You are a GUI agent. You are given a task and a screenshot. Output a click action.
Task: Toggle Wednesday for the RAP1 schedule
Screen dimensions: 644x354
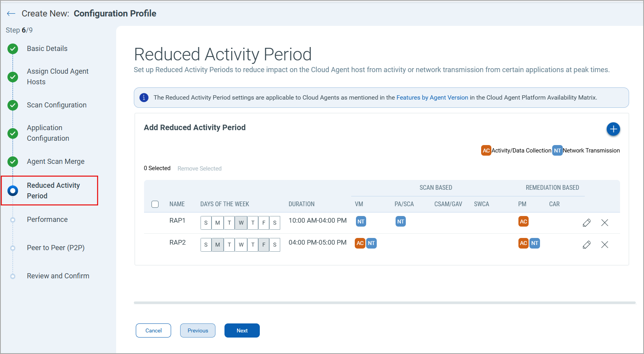tap(241, 223)
